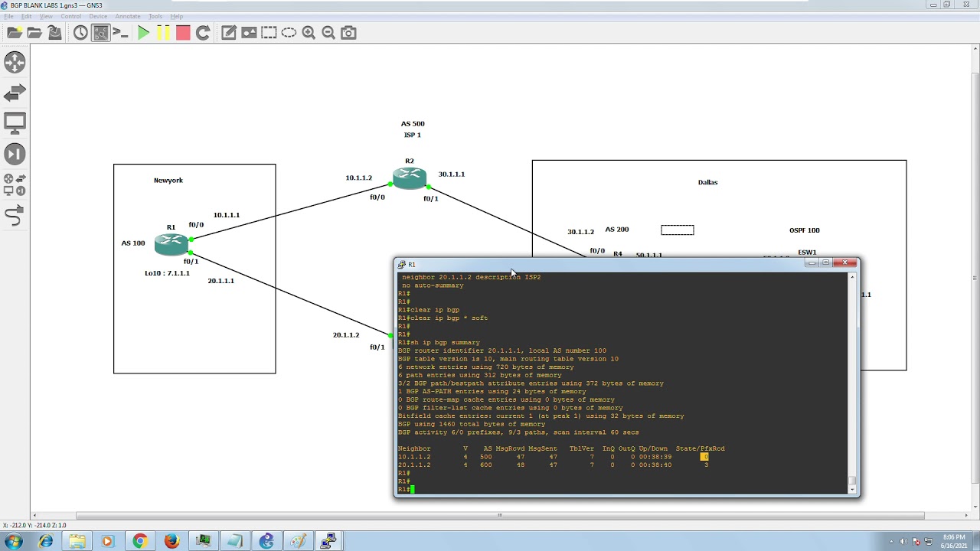Open an existing project folder icon
This screenshot has width=980, height=551.
[x=34, y=32]
